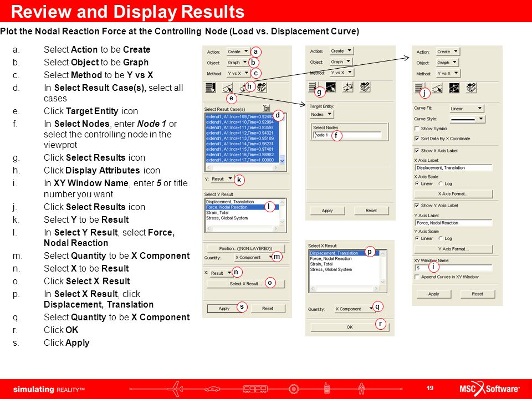
Task: Toggle Show Symbol checkbox
Action: (417, 129)
